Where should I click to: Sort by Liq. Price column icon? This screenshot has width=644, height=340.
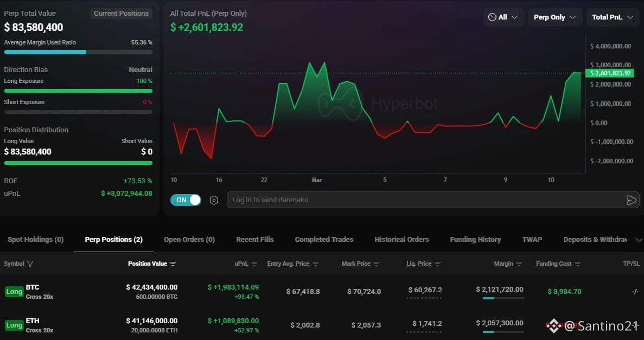point(437,264)
